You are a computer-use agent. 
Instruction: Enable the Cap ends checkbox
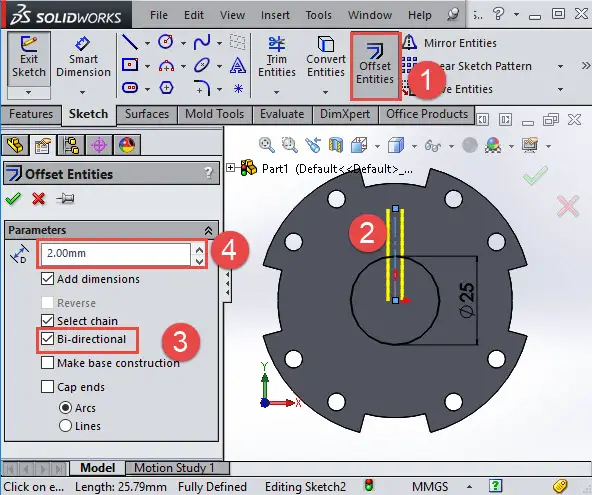[x=47, y=387]
